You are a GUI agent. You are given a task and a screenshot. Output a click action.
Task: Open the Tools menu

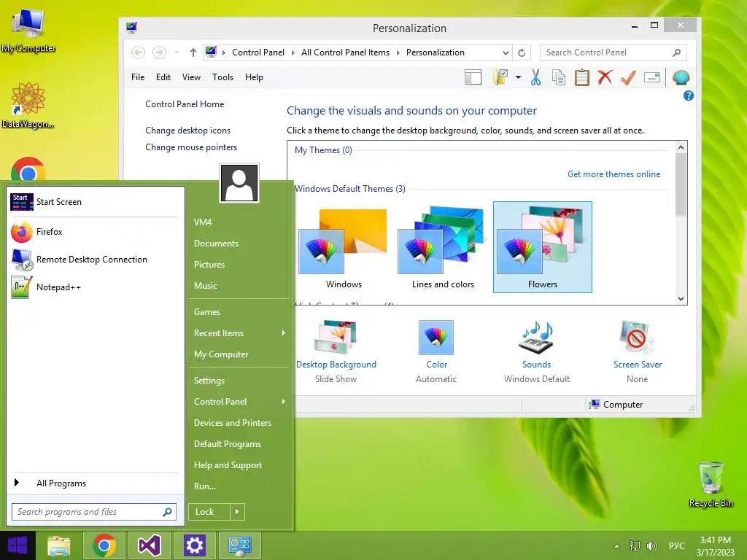tap(222, 77)
